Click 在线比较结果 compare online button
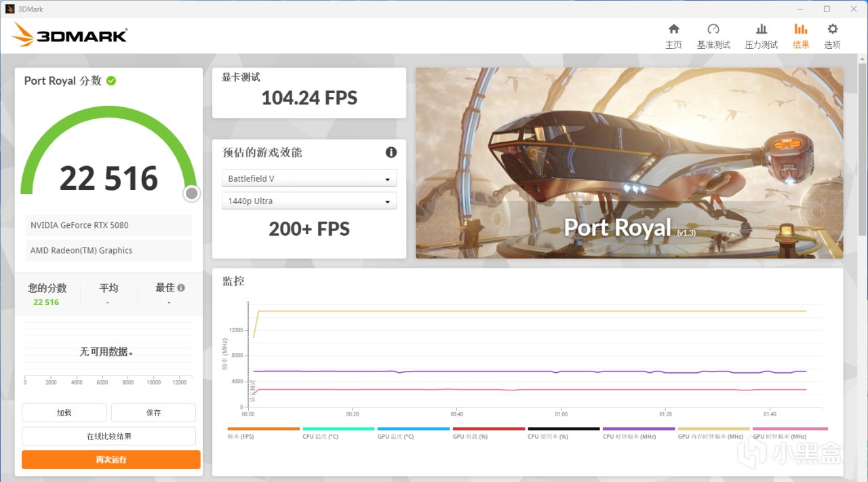 [108, 436]
